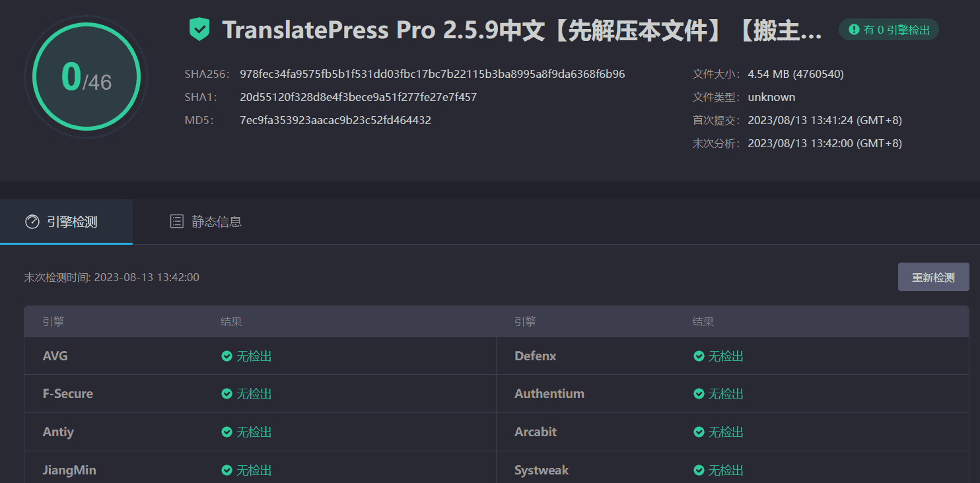
Task: Click the check icon in Arcabit row
Action: 699,432
